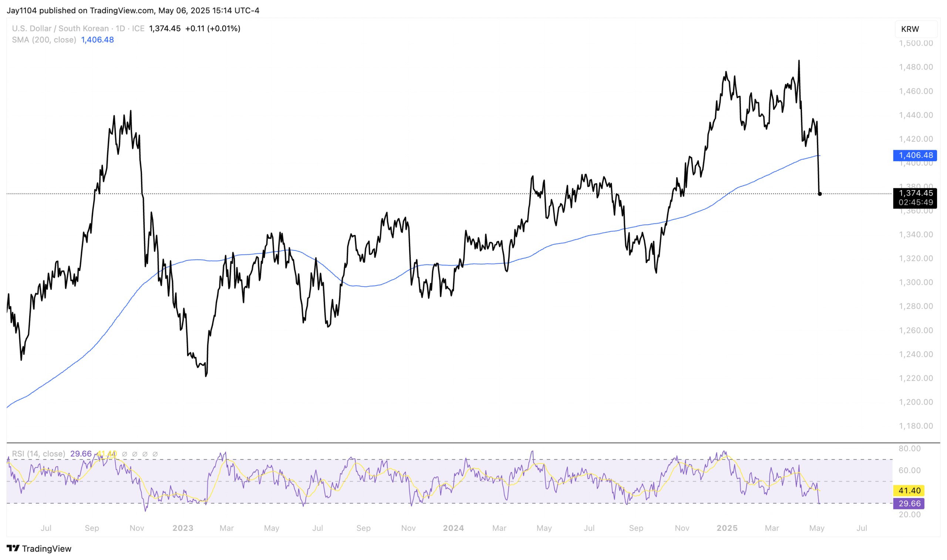Click the "+0.11 (+0.01%)" price change text

coord(213,28)
